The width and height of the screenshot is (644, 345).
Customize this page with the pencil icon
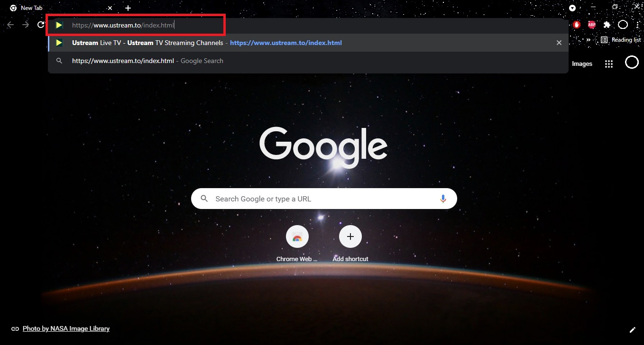(632, 330)
